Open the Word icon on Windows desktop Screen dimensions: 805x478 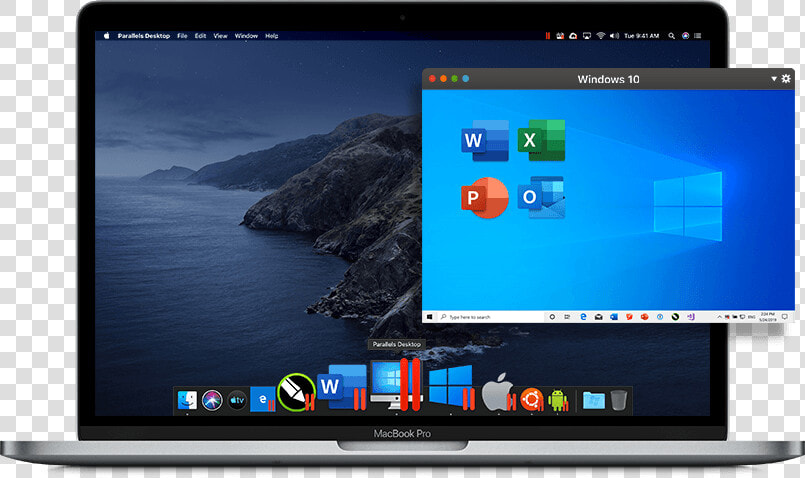click(x=485, y=140)
